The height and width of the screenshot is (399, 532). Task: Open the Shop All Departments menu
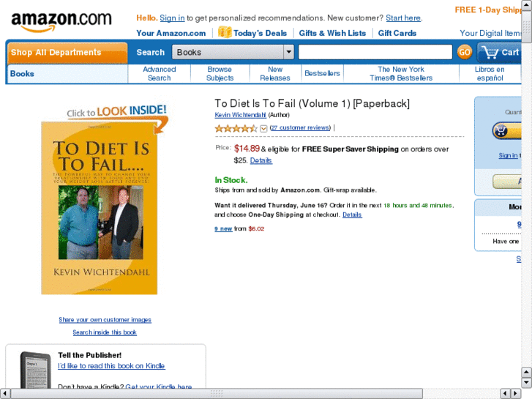tap(67, 53)
